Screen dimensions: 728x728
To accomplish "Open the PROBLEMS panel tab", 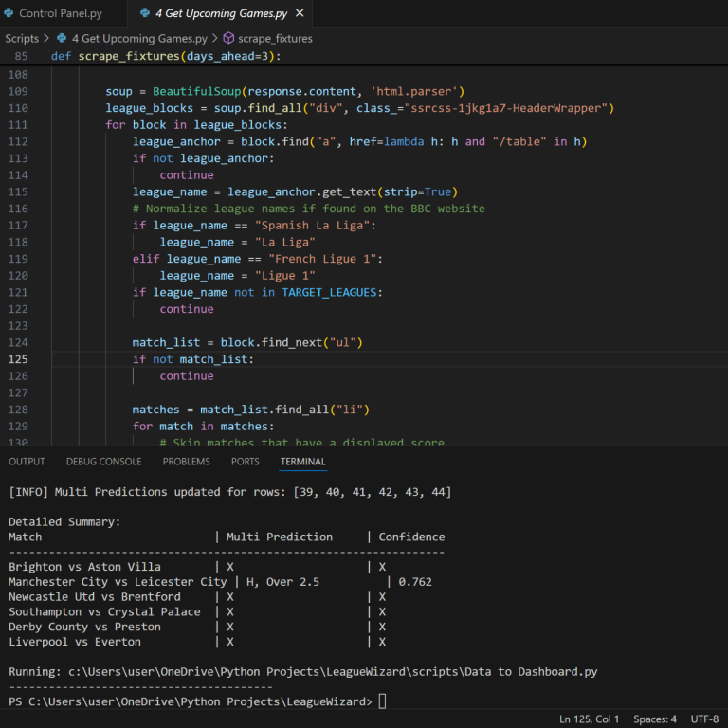I will pyautogui.click(x=186, y=462).
